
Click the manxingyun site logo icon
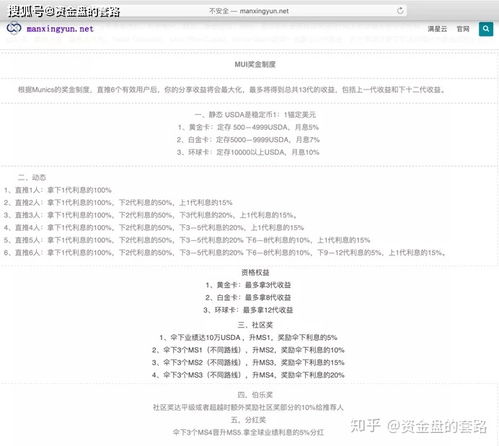coord(14,28)
